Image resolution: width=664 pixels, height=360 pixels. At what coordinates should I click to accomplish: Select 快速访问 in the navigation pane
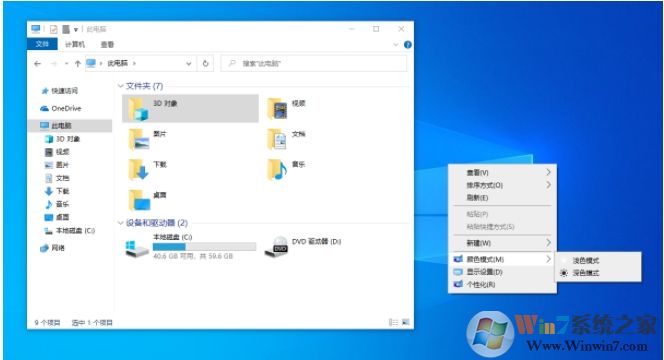point(60,91)
